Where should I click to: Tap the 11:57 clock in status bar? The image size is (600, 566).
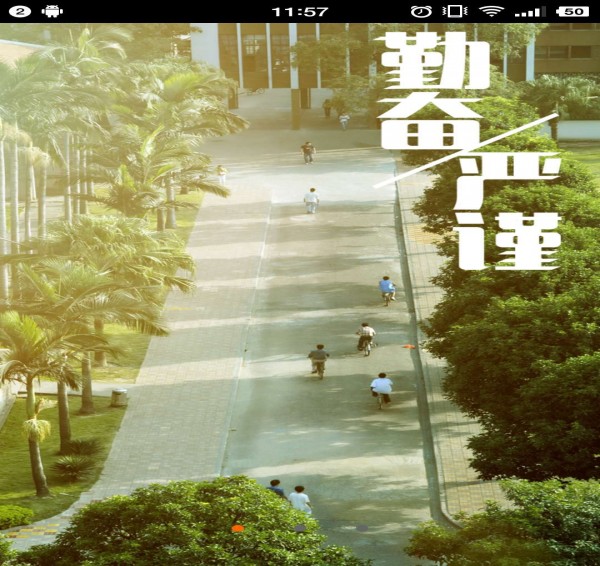click(x=300, y=12)
